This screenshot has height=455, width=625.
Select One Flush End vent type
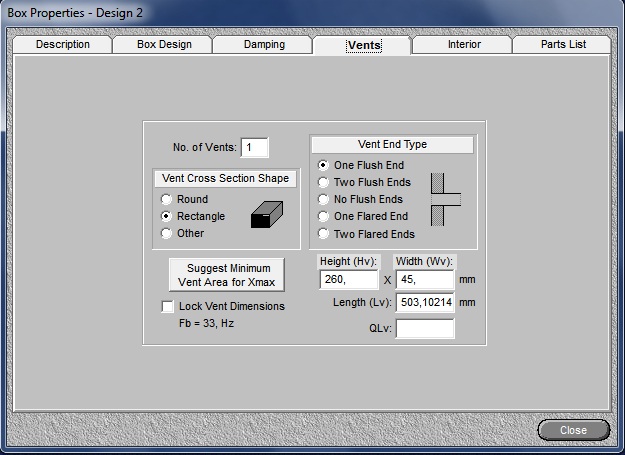pyautogui.click(x=323, y=165)
